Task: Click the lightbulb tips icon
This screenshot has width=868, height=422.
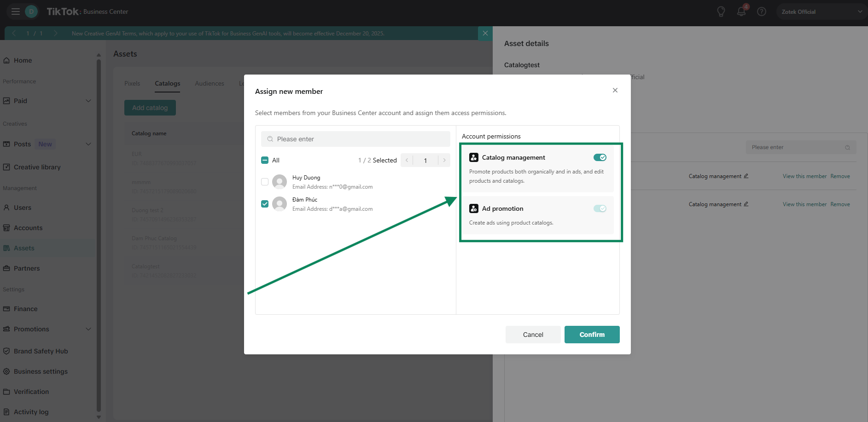Action: [x=721, y=12]
